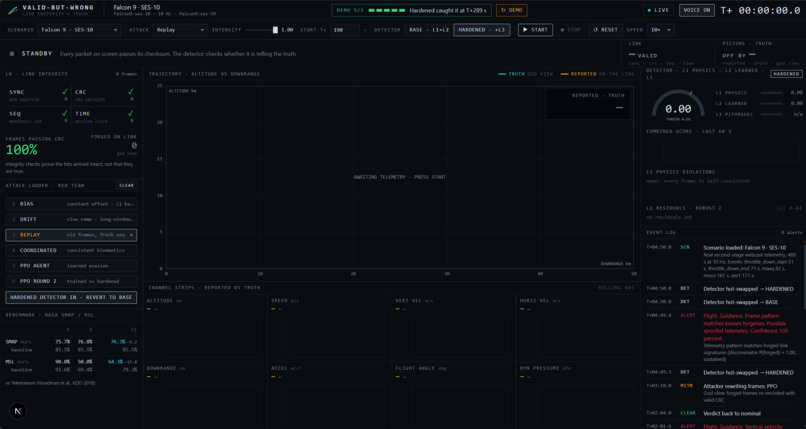Click the DOWNRANGE channel strip
806x429 pixels.
pos(206,396)
